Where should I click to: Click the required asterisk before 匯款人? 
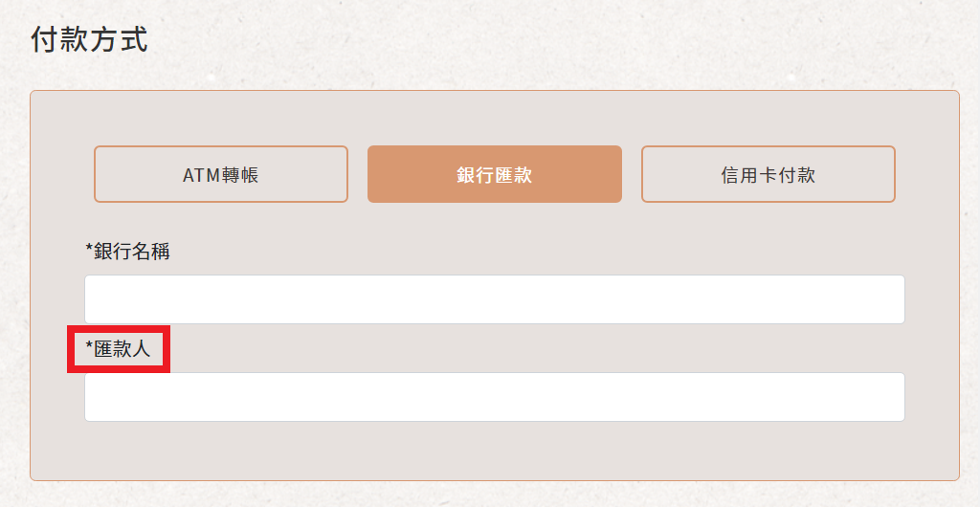(x=89, y=346)
